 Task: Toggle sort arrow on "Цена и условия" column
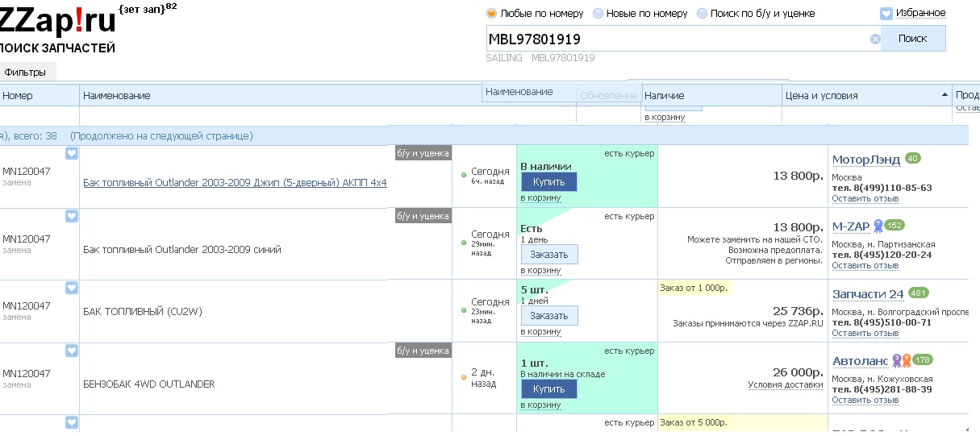(x=945, y=95)
